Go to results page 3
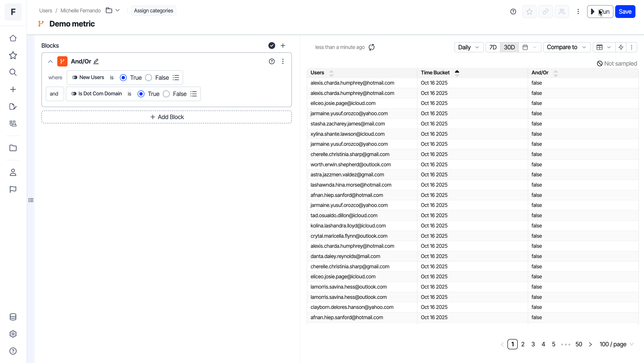 (x=533, y=344)
